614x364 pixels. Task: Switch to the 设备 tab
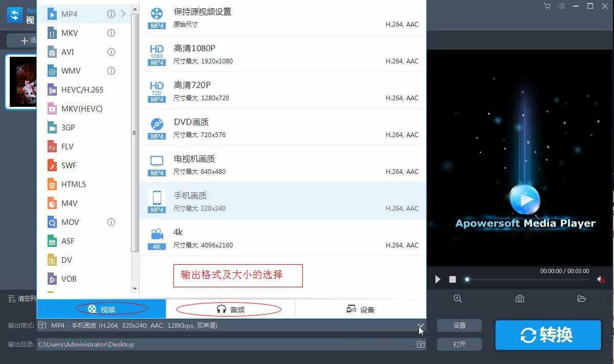coord(360,309)
